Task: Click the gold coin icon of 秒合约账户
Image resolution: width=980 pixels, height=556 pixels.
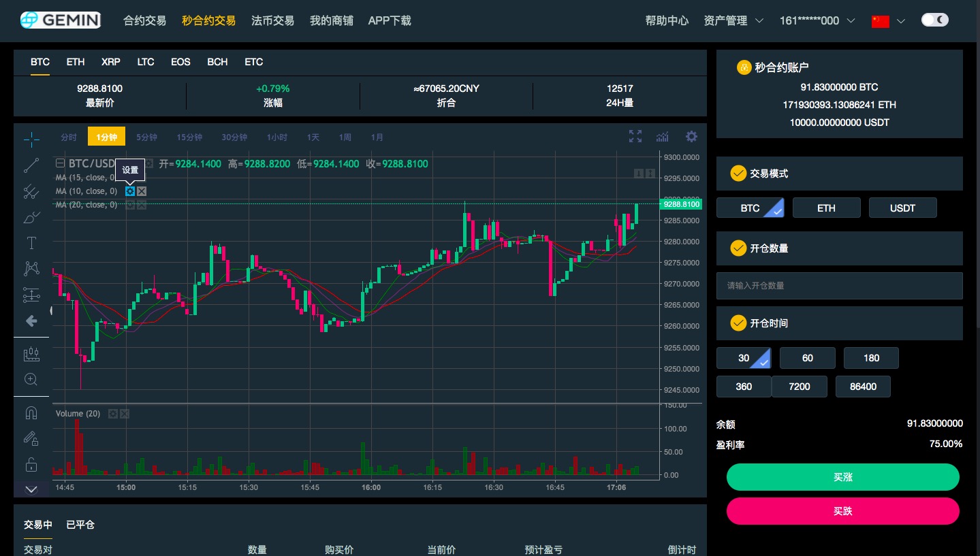Action: pos(744,67)
